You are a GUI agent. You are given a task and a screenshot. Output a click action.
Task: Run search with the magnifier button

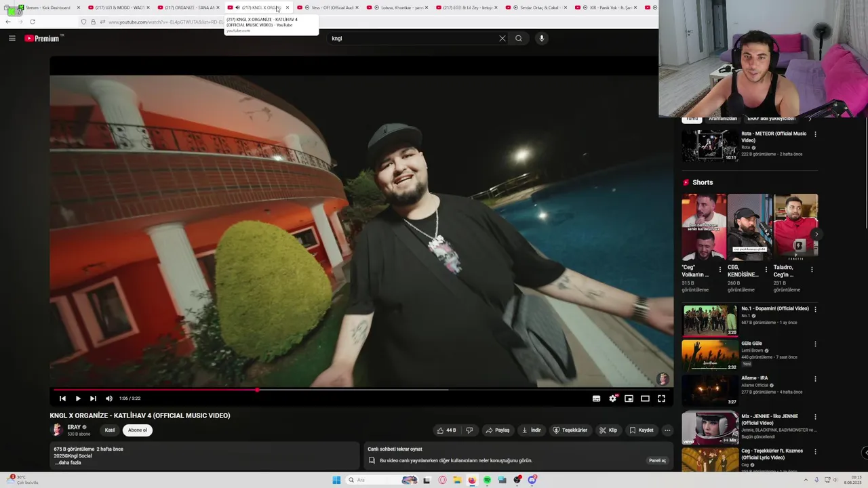click(518, 38)
